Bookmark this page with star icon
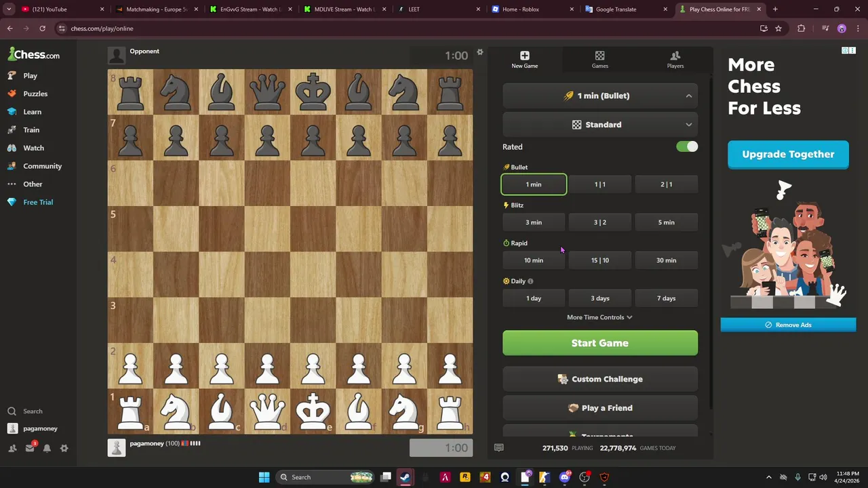868x488 pixels. [778, 28]
